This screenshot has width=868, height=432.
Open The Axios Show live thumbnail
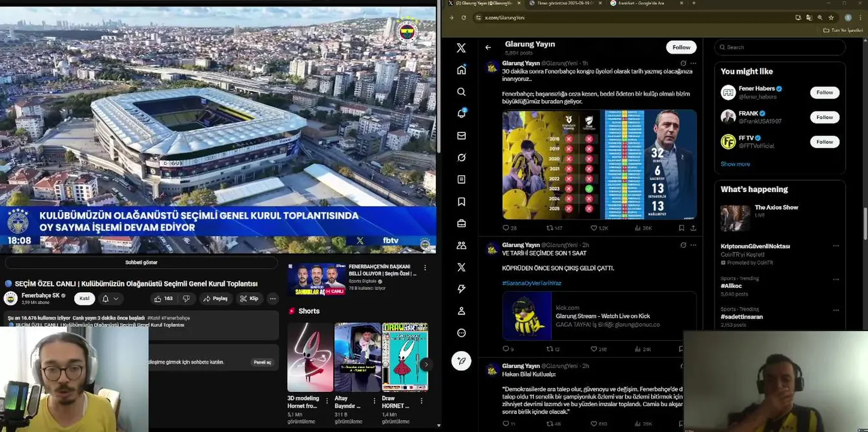pyautogui.click(x=735, y=218)
